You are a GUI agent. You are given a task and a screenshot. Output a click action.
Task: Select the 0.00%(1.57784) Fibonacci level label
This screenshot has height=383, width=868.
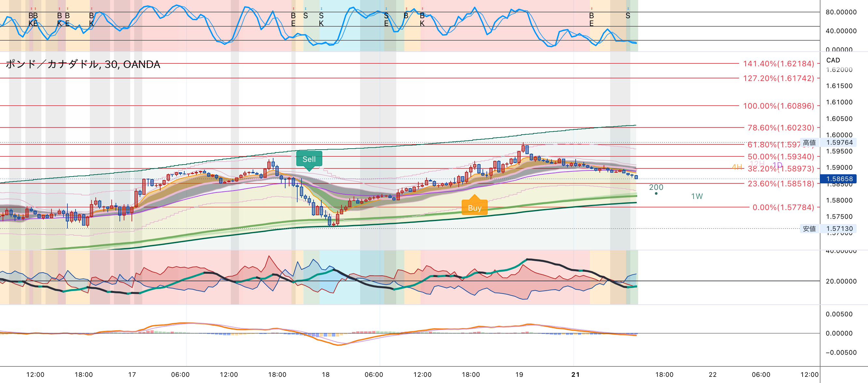coord(783,207)
